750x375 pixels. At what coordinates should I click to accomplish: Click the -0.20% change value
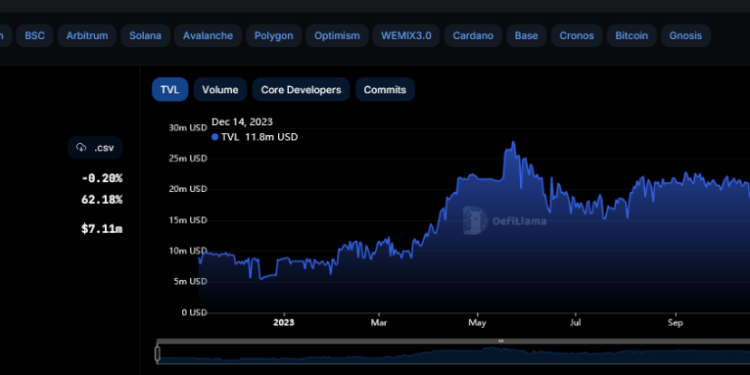(x=102, y=178)
